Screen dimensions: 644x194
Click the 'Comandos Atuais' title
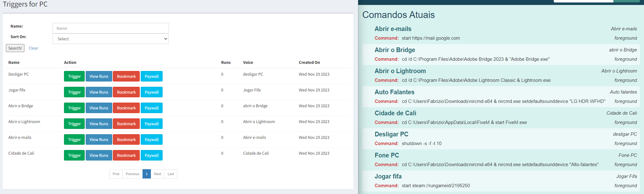399,15
